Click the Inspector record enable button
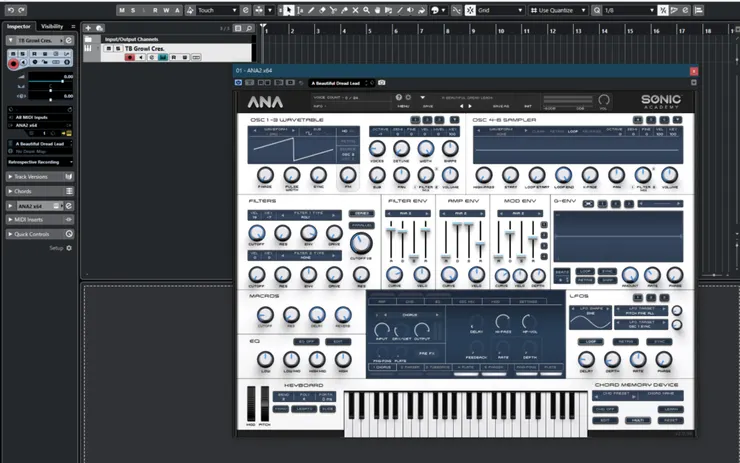The height and width of the screenshot is (463, 740). (x=14, y=63)
